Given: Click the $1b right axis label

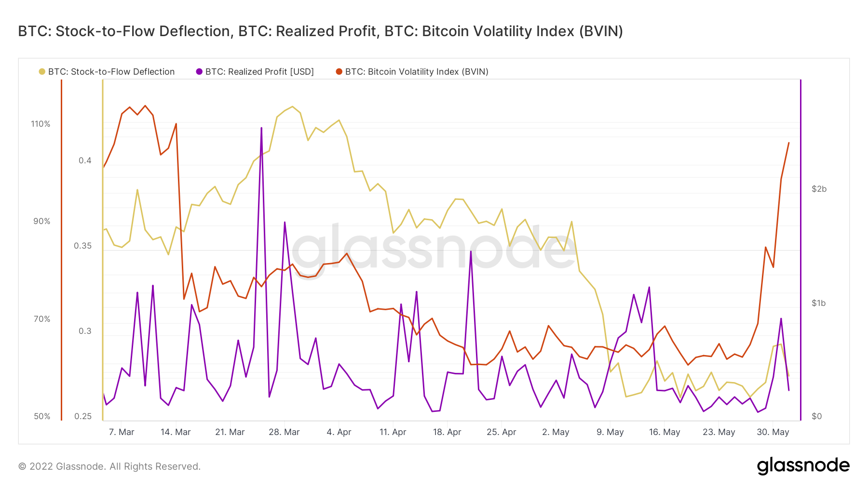Looking at the screenshot, I should (x=819, y=303).
